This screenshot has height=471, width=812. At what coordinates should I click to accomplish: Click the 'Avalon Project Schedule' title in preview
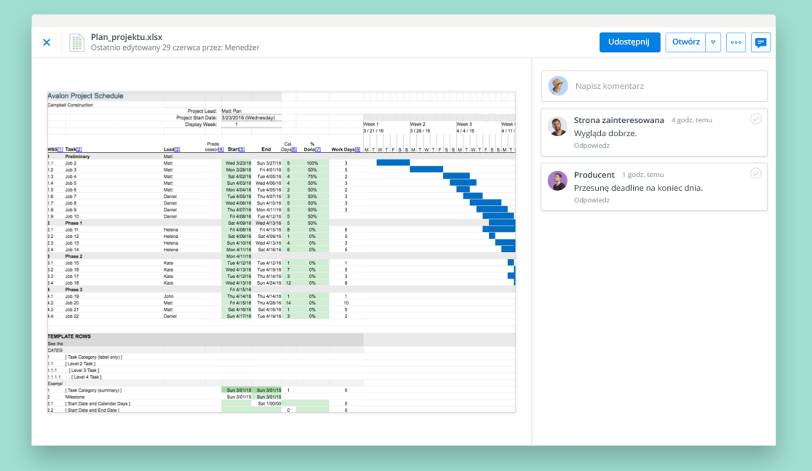85,96
